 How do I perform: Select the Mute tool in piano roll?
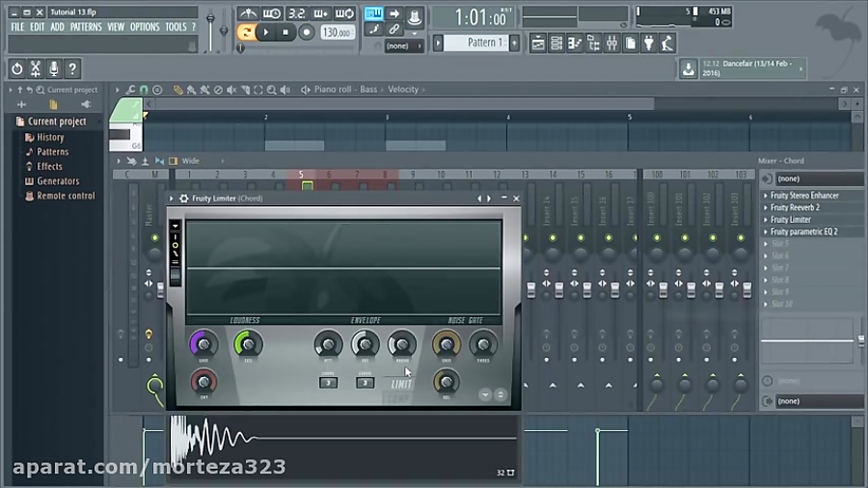coord(231,90)
